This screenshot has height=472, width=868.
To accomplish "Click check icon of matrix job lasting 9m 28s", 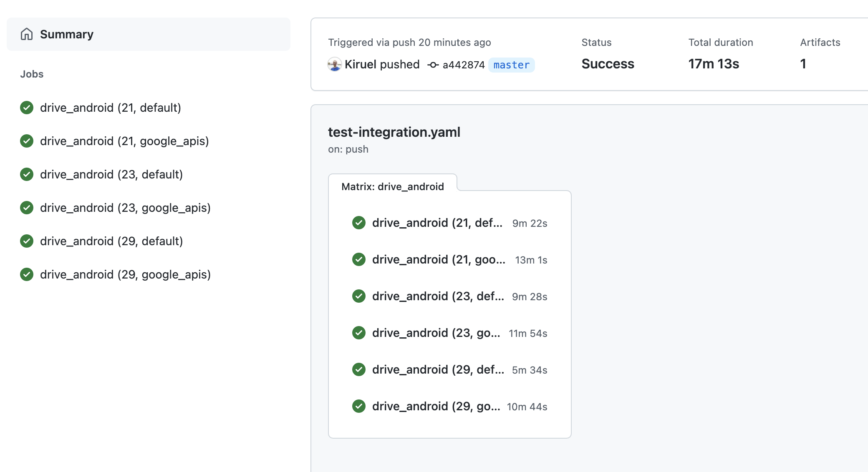I will click(359, 296).
